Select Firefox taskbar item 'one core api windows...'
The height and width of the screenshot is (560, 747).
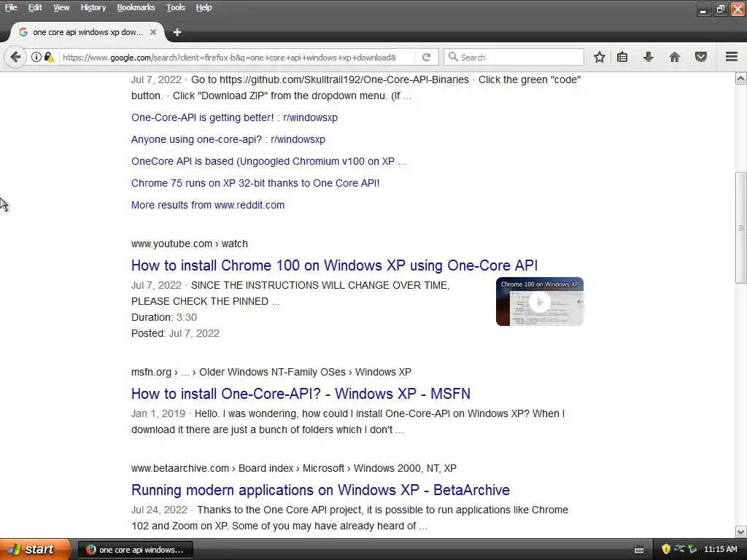[135, 550]
